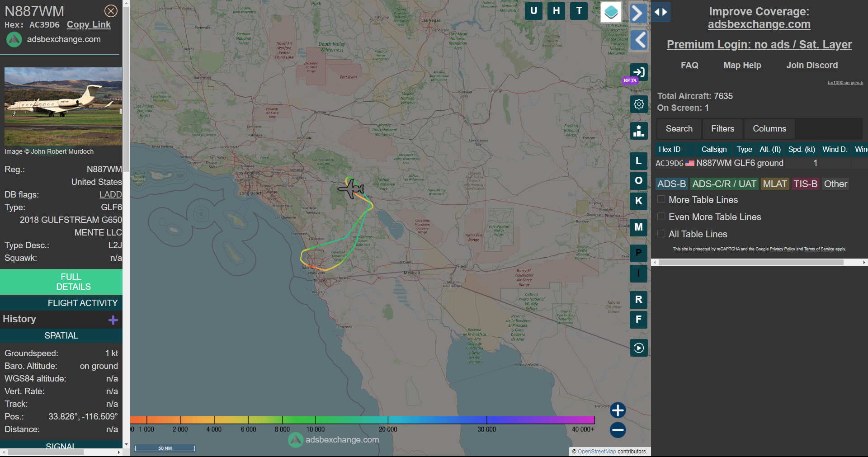
Task: Toggle the sidebar width double-arrow button
Action: click(661, 12)
